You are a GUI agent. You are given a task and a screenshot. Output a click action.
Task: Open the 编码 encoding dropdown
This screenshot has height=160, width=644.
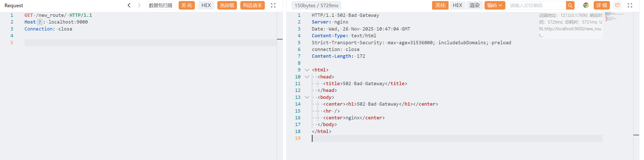495,5
